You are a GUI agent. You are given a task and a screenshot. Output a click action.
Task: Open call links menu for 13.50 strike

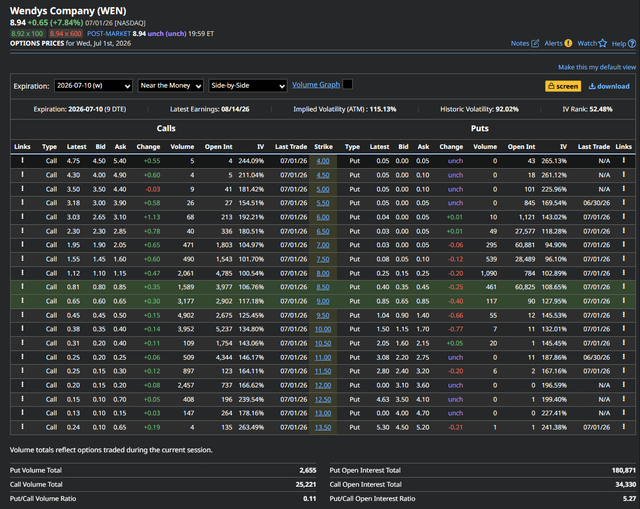(x=22, y=427)
